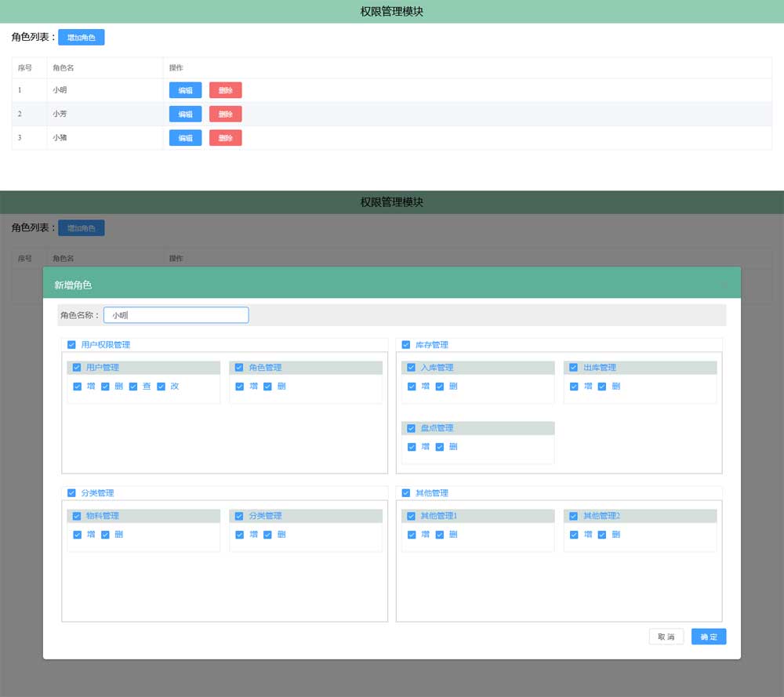The height and width of the screenshot is (697, 784).
Task: Uncheck 改 permission under 用户管理
Action: 162,387
